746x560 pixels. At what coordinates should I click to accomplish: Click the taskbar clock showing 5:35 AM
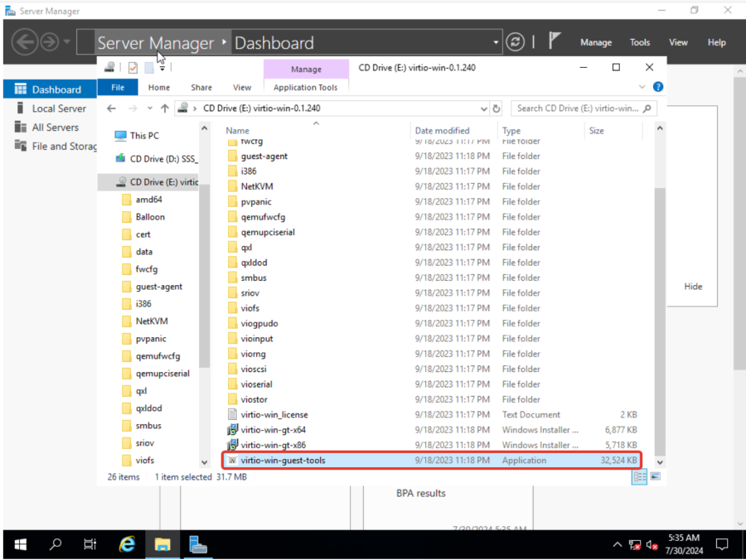684,544
